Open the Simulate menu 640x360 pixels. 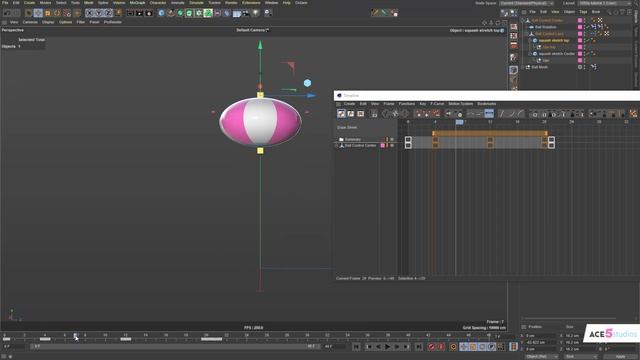coord(196,3)
